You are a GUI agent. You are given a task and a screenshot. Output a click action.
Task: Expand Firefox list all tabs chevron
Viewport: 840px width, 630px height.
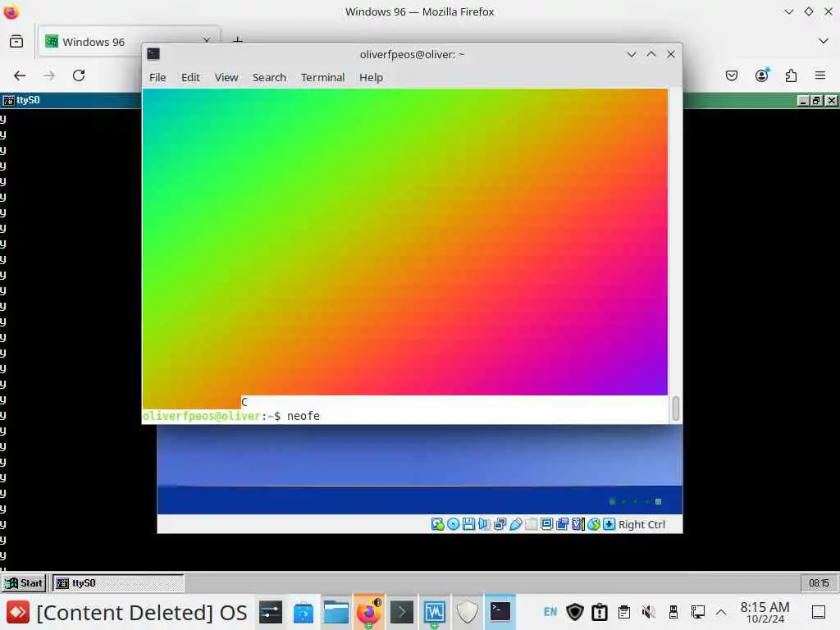[824, 41]
